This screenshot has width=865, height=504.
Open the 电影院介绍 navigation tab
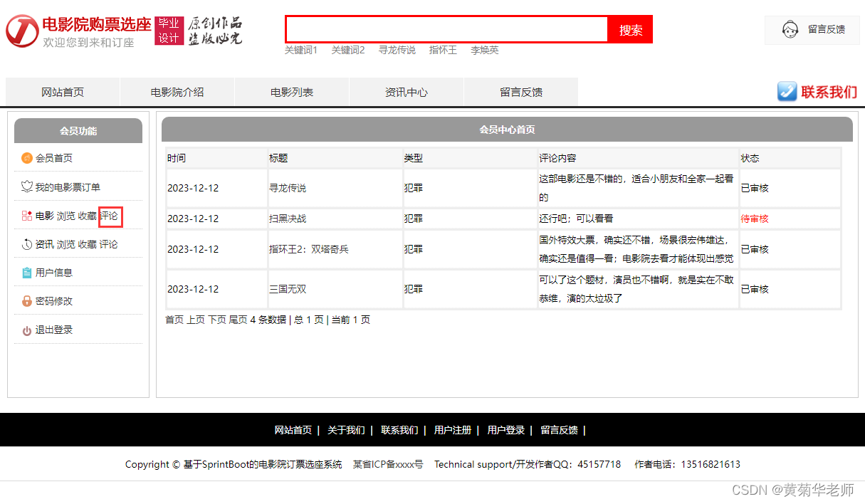[177, 92]
